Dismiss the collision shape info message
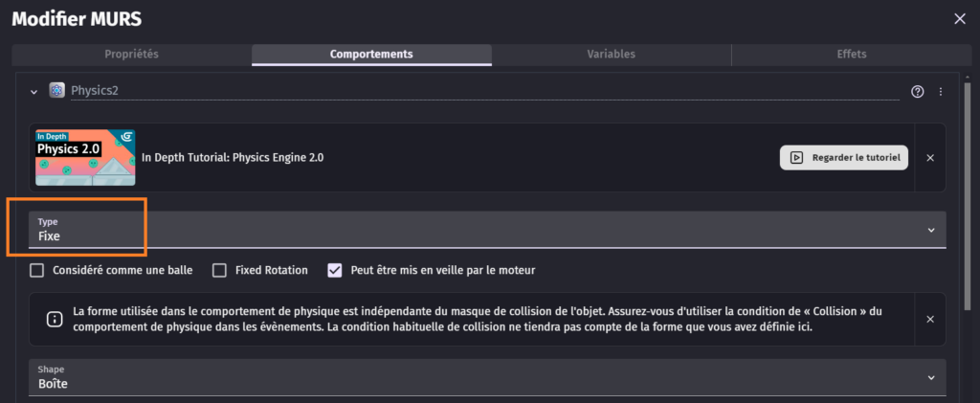 tap(930, 319)
